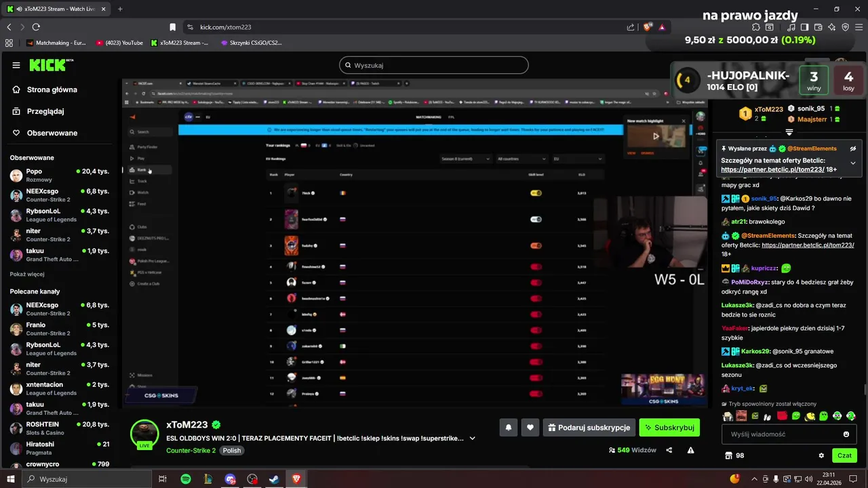Screen dimensions: 868x488
Task: Open Spotify from the taskbar
Action: pyautogui.click(x=186, y=479)
